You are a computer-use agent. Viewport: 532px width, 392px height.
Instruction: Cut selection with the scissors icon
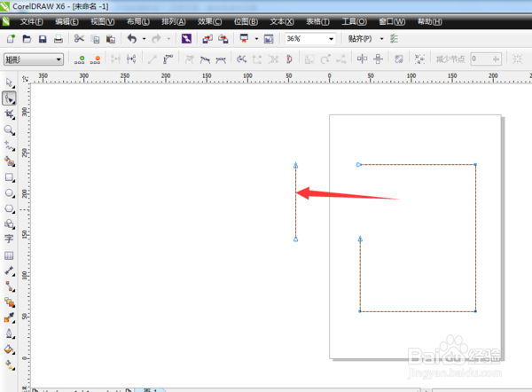coord(79,38)
